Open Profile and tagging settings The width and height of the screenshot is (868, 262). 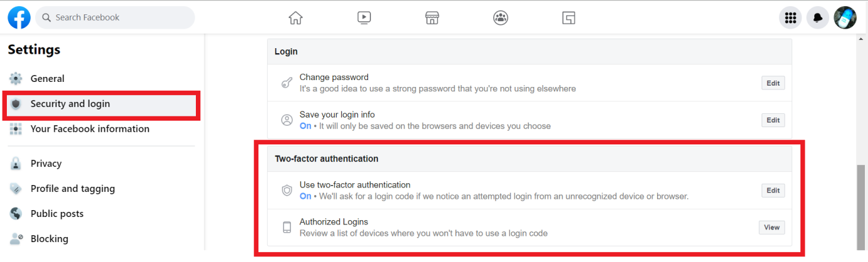tap(73, 189)
